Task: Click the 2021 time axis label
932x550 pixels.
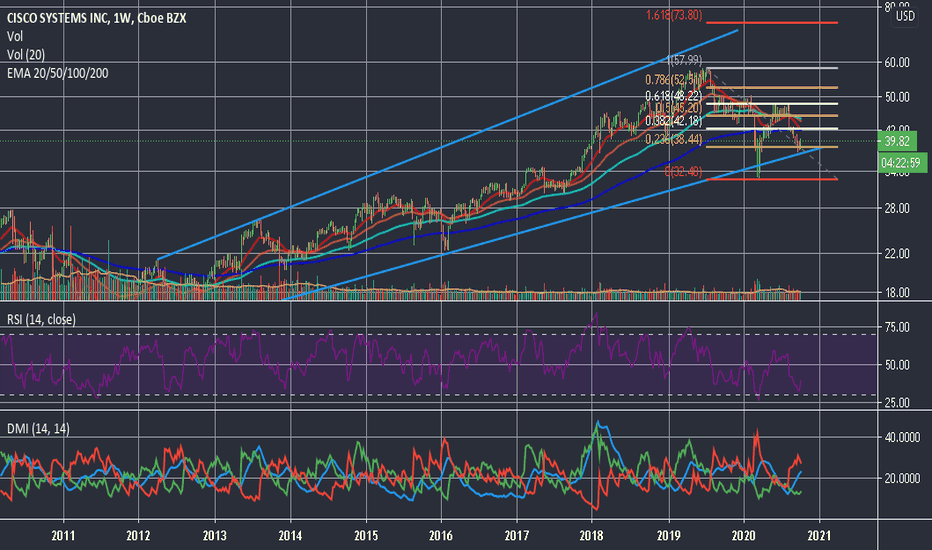Action: 819,536
